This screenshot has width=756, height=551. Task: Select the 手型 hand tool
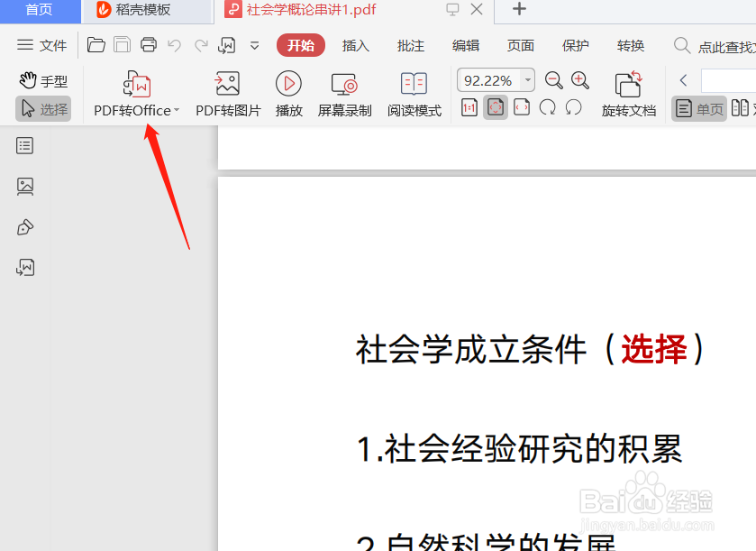coord(42,80)
